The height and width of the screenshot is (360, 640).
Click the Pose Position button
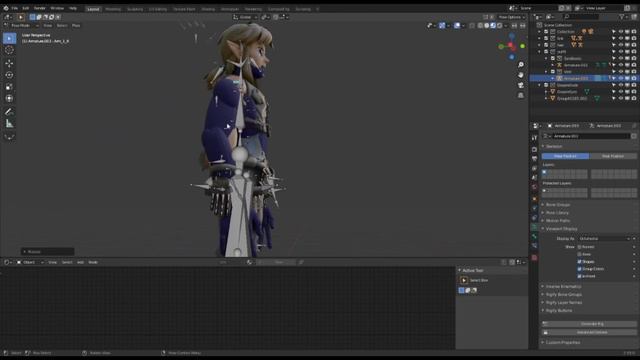[565, 156]
